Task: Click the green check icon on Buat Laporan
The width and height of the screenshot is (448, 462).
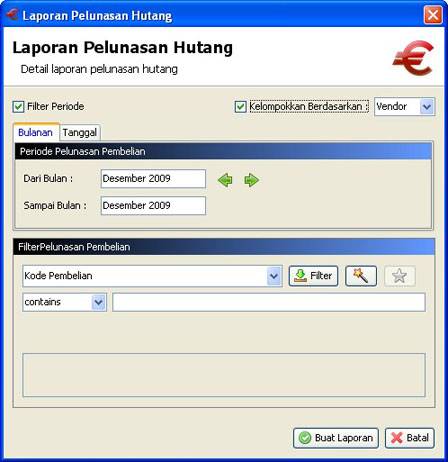Action: tap(305, 438)
